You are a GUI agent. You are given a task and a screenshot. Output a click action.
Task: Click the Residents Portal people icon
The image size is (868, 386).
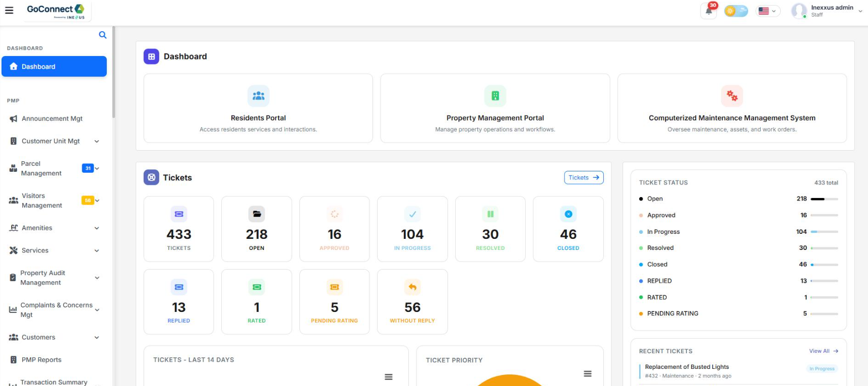click(x=258, y=96)
